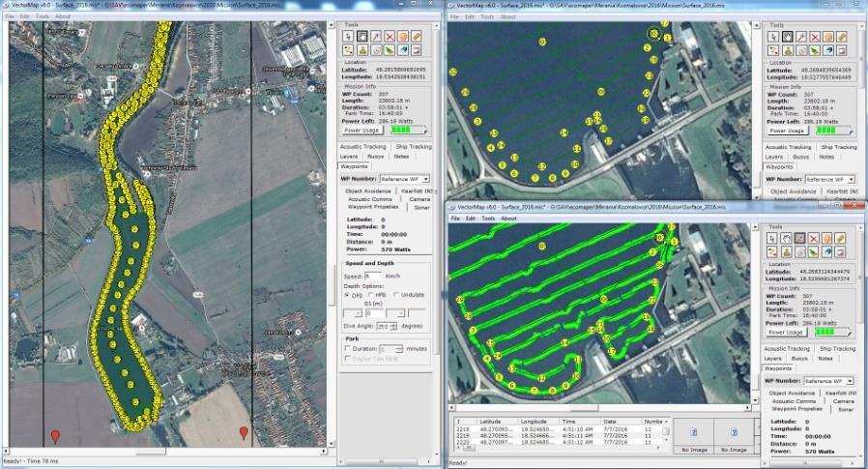Select log row 2218 in bottom-right table
This screenshot has width=868, height=469.
pyautogui.click(x=559, y=429)
